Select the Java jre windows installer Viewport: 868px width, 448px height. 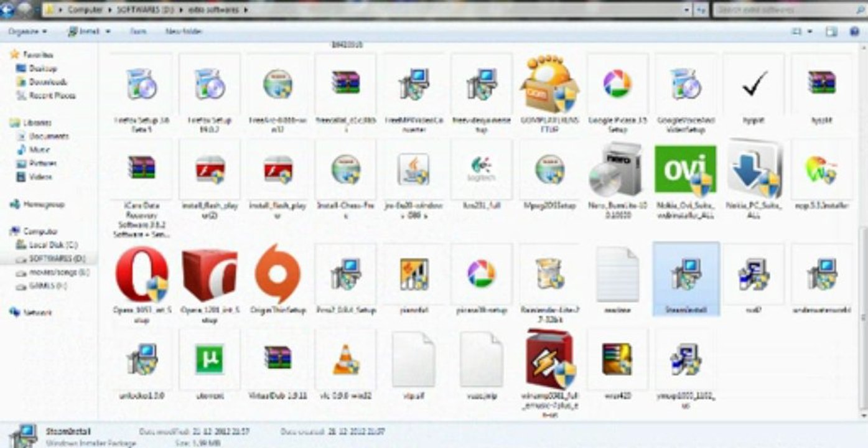pyautogui.click(x=414, y=169)
